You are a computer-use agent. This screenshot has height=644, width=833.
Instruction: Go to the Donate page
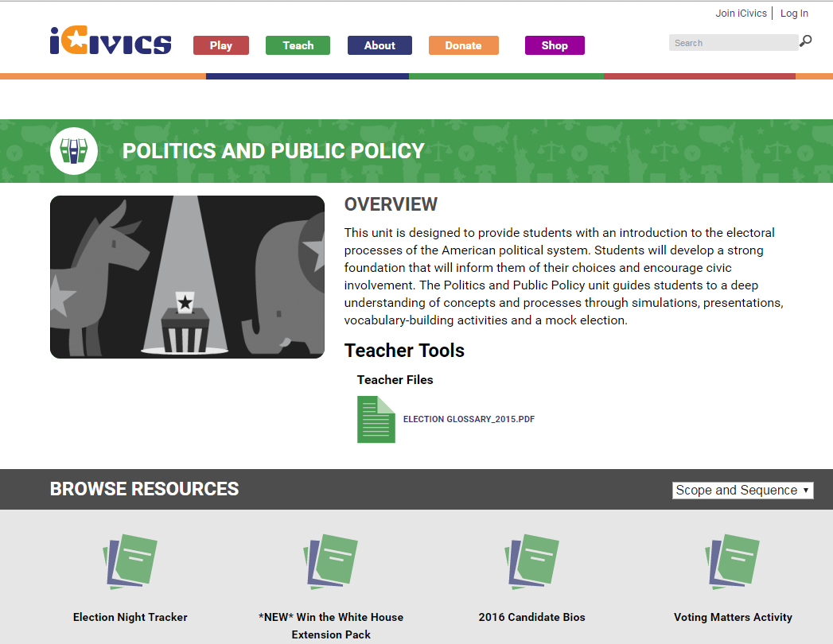[x=464, y=45]
